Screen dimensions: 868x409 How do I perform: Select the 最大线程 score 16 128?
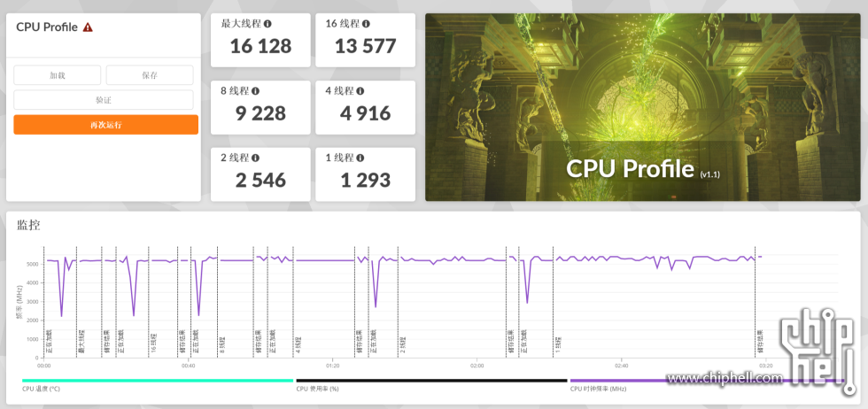(x=260, y=46)
